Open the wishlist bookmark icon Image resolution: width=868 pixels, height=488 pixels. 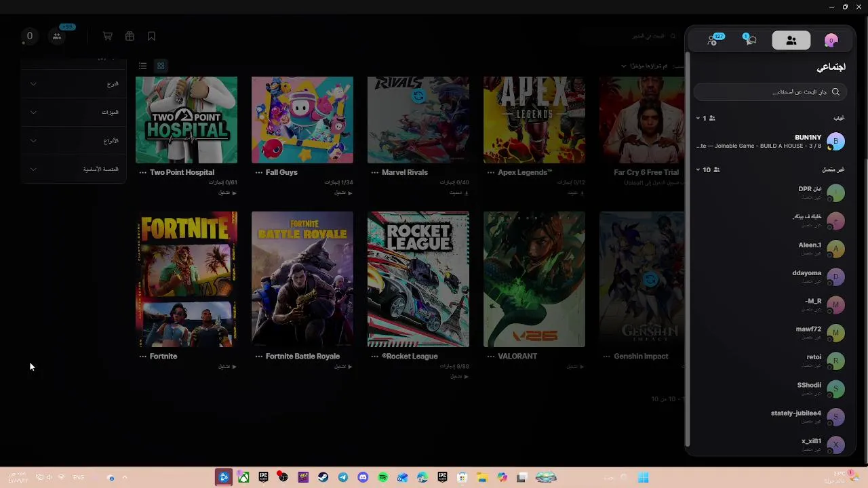151,36
